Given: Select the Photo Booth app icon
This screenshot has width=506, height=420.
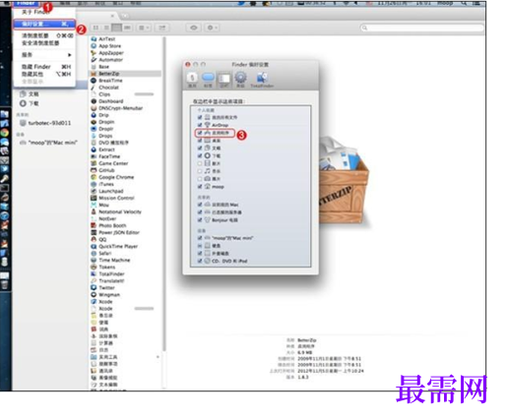Looking at the screenshot, I should click(94, 225).
